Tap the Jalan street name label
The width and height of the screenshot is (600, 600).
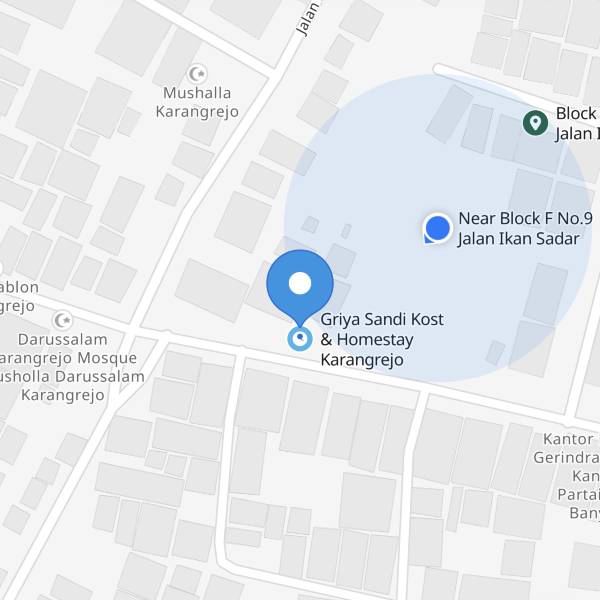pos(309,19)
